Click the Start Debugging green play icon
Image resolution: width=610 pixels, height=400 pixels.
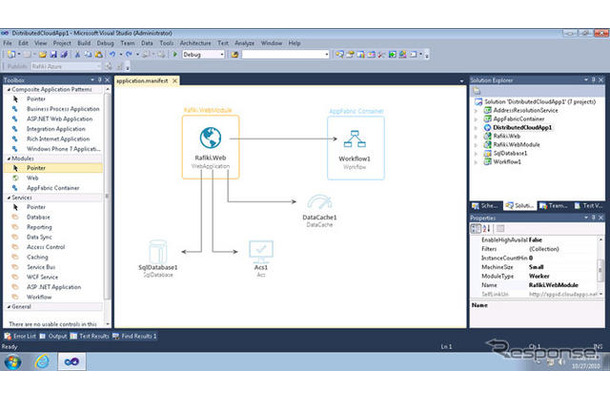pos(175,54)
